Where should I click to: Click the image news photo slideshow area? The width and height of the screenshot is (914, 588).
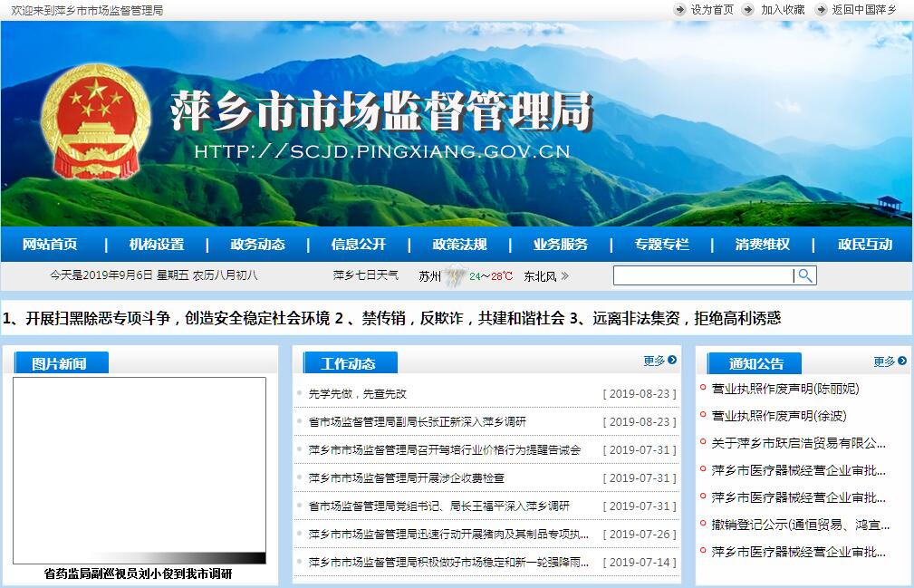pos(140,470)
